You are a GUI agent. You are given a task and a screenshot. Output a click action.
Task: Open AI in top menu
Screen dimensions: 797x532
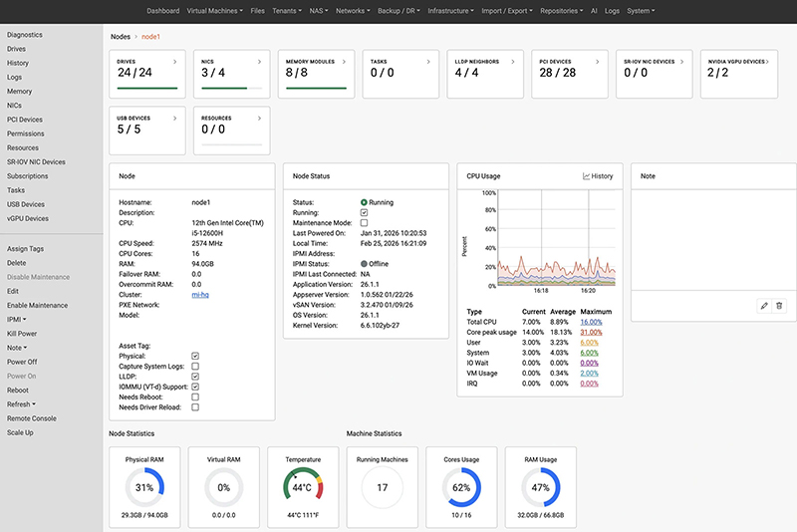594,11
